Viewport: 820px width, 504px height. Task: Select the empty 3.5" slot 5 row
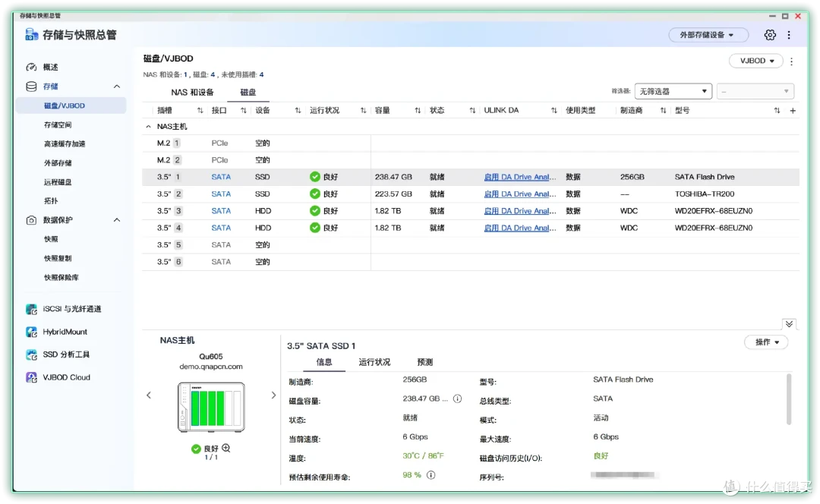tap(471, 245)
